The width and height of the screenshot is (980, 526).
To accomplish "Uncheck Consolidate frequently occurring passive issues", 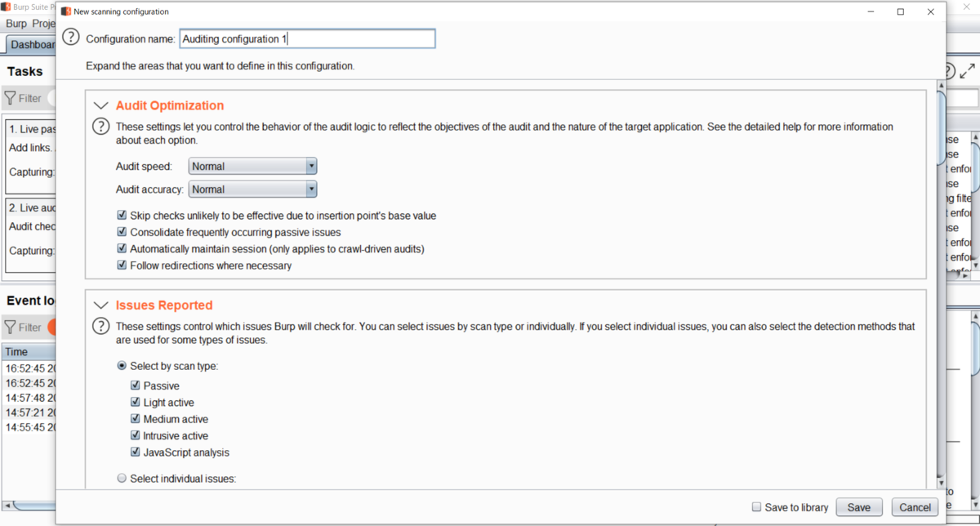I will click(122, 232).
